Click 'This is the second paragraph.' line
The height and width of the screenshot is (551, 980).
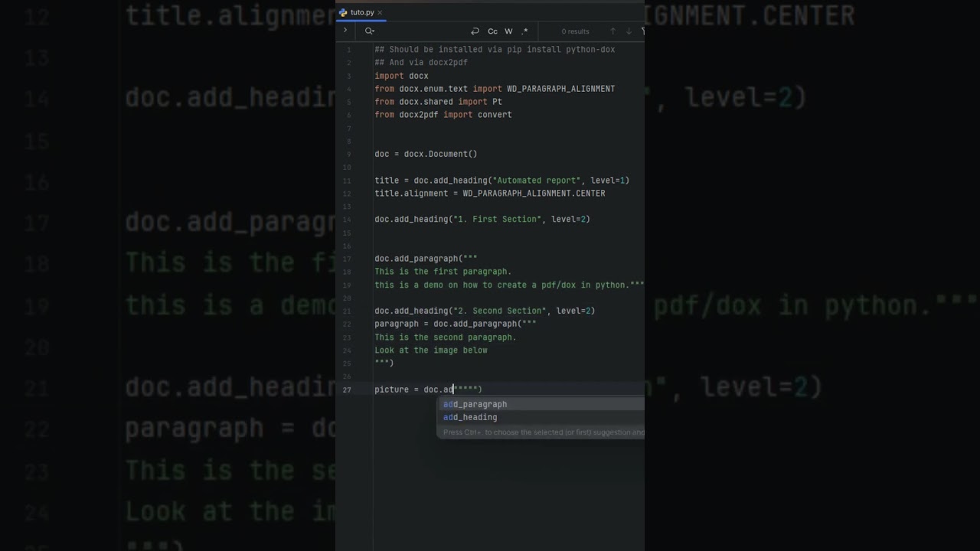click(446, 337)
